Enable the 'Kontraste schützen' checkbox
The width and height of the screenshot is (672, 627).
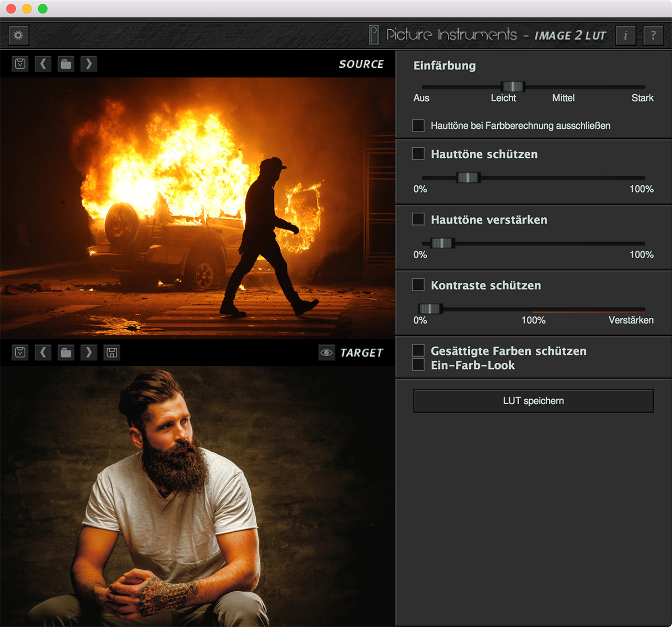pyautogui.click(x=418, y=285)
